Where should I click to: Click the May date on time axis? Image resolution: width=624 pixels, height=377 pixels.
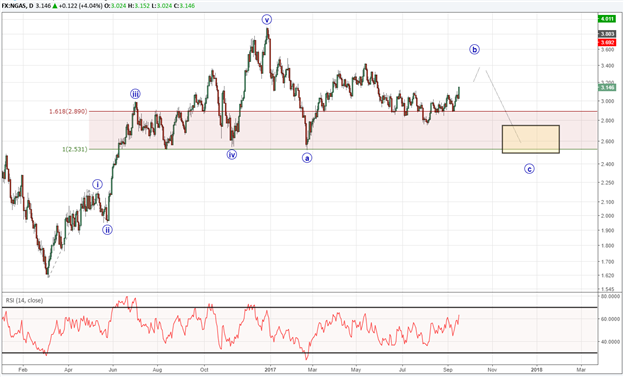[x=356, y=370]
